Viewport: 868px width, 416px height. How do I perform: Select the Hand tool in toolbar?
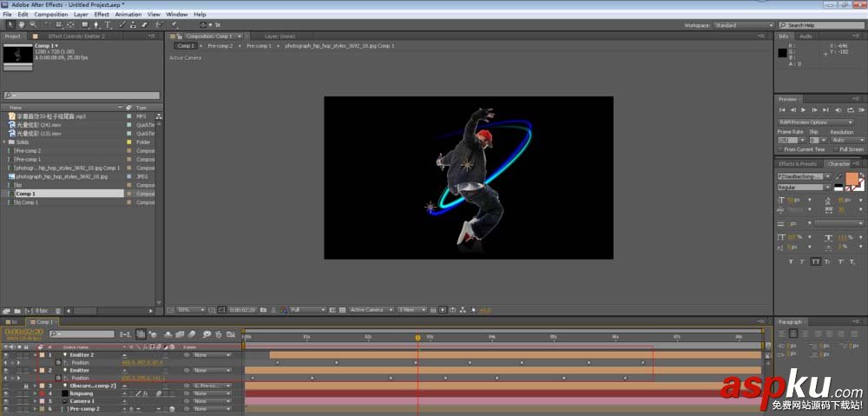(20, 25)
